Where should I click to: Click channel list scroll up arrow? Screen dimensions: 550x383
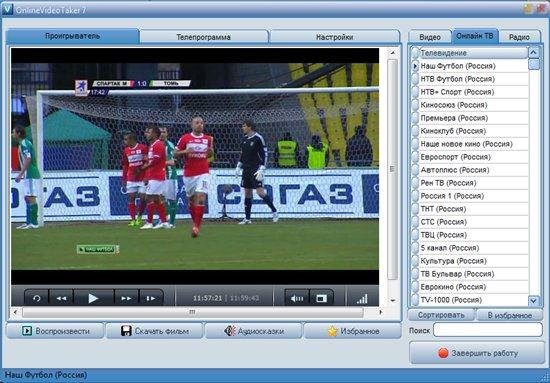click(534, 53)
